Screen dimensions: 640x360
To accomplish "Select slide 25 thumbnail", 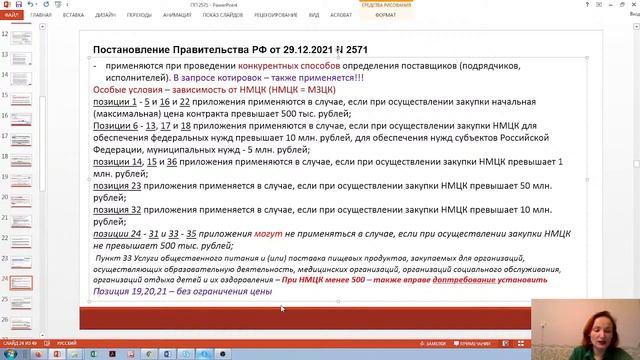I will coord(21,303).
